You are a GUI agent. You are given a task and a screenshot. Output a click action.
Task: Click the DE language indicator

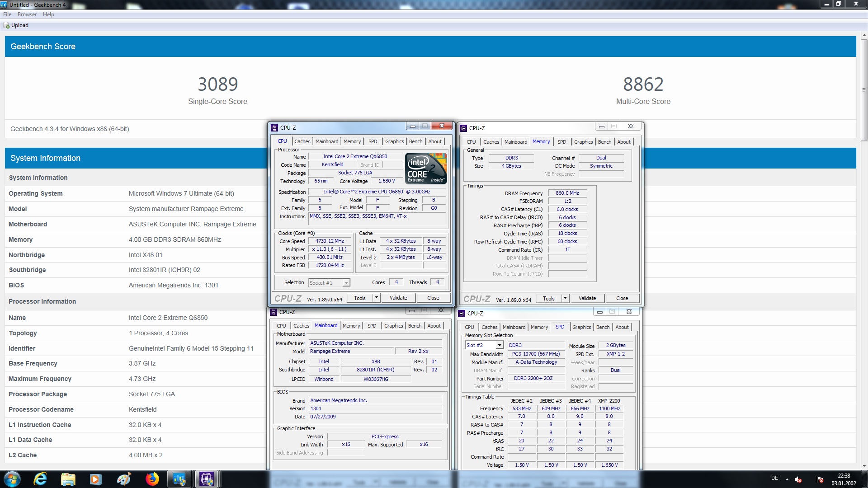[x=774, y=478]
